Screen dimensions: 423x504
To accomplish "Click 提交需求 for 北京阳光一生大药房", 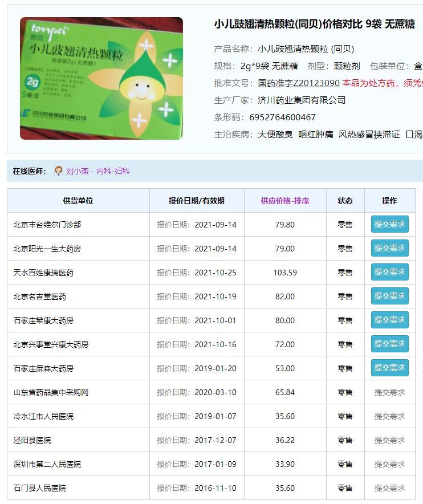I will pyautogui.click(x=389, y=248).
